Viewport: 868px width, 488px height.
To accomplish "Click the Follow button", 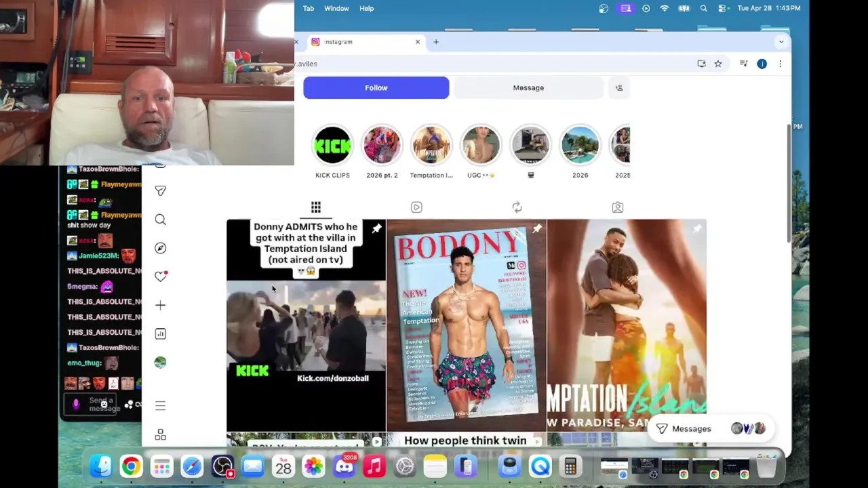I will point(376,87).
